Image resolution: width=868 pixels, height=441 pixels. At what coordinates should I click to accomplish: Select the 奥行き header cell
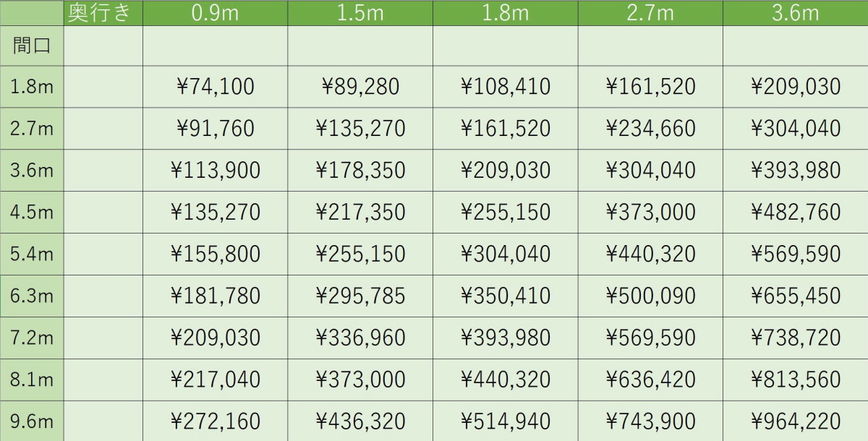[x=103, y=13]
